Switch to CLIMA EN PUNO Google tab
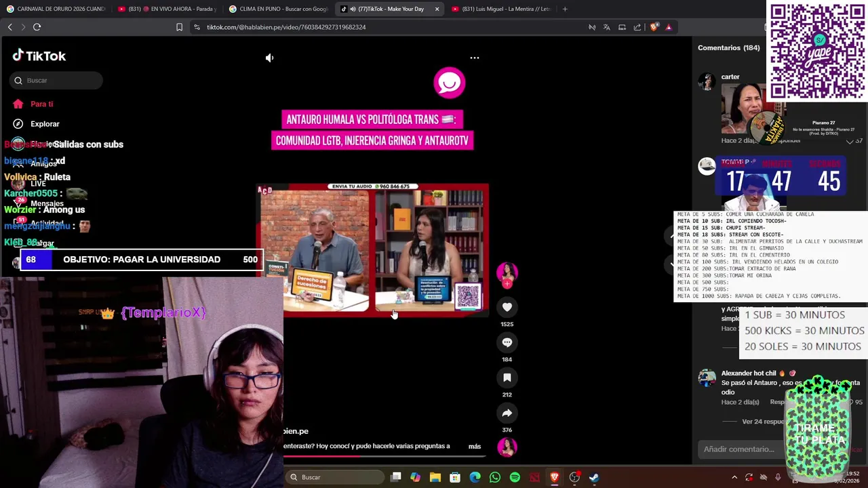Viewport: 868px width, 488px height. point(278,9)
